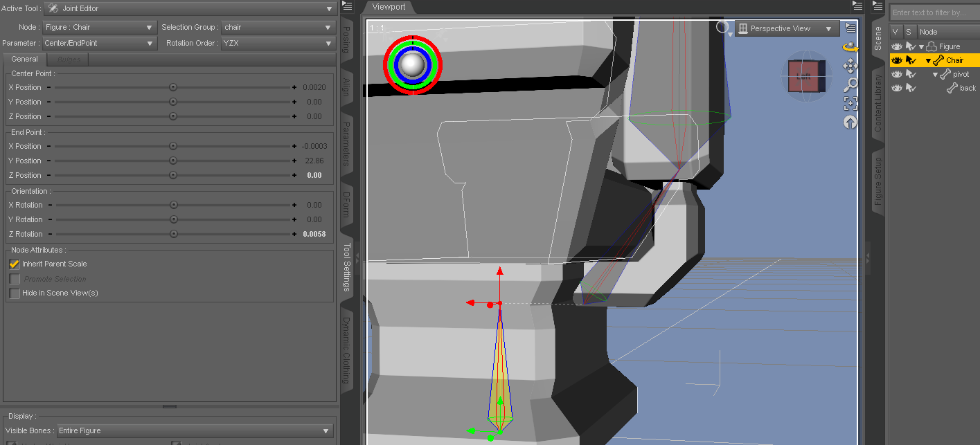Click the Chair bone icon in Scene tree

click(x=938, y=60)
